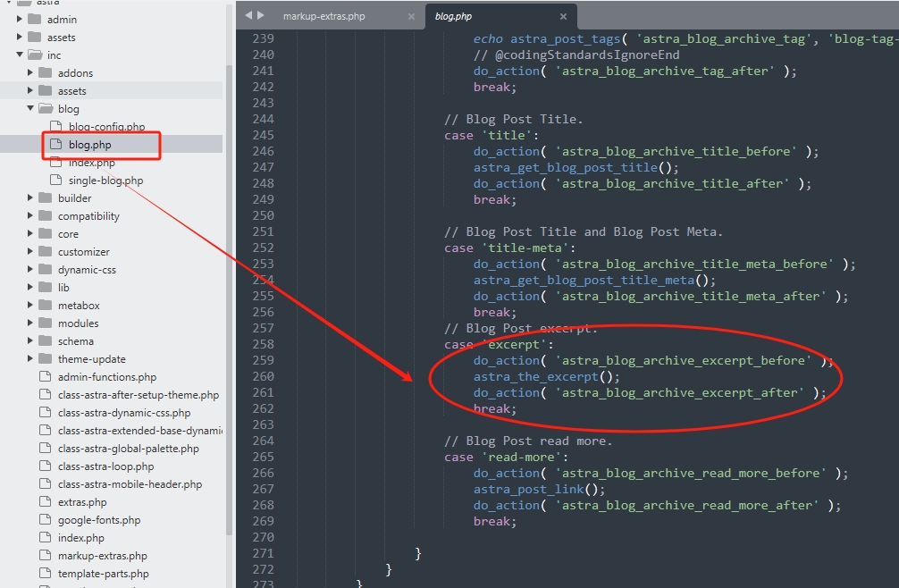The height and width of the screenshot is (588, 899).
Task: Click line number 270 in the gutter
Action: click(x=263, y=537)
